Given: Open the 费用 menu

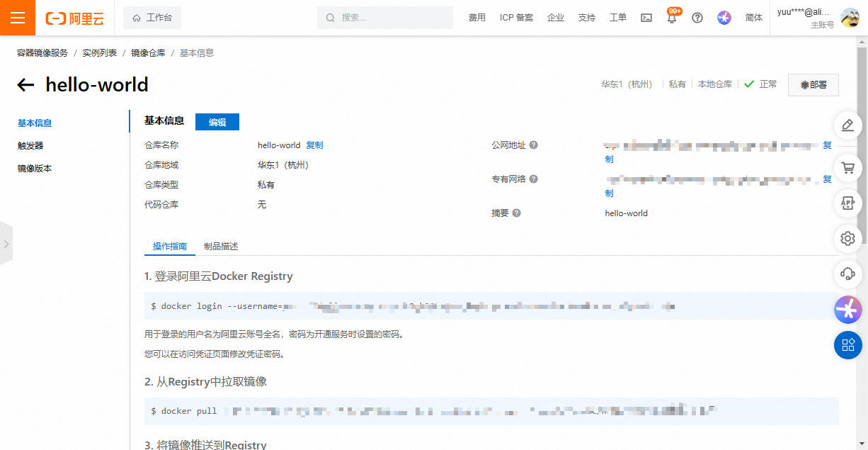Looking at the screenshot, I should (x=477, y=18).
